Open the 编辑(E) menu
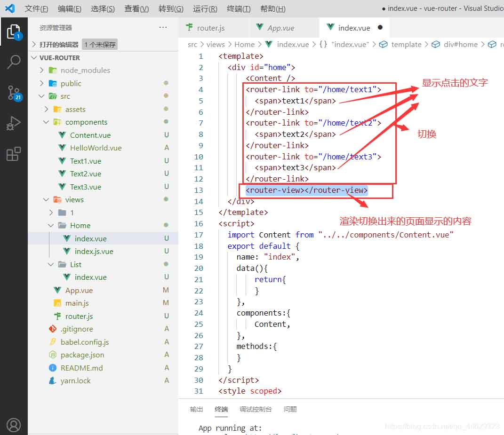Screen dimensions: 504x435 pyautogui.click(x=70, y=8)
